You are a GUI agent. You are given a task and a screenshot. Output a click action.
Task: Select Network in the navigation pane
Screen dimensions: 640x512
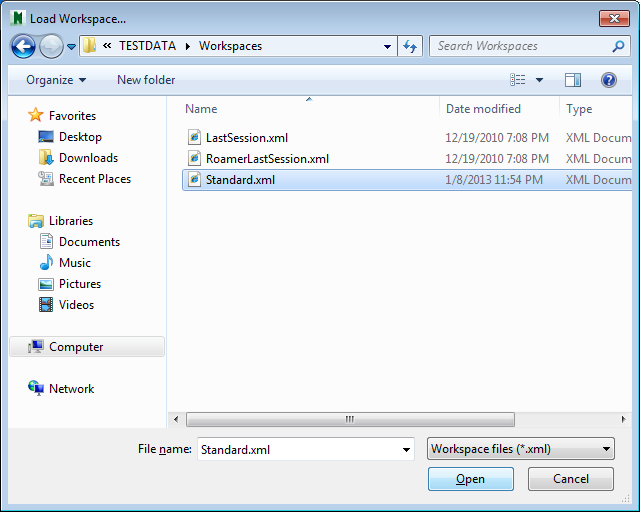(x=71, y=389)
